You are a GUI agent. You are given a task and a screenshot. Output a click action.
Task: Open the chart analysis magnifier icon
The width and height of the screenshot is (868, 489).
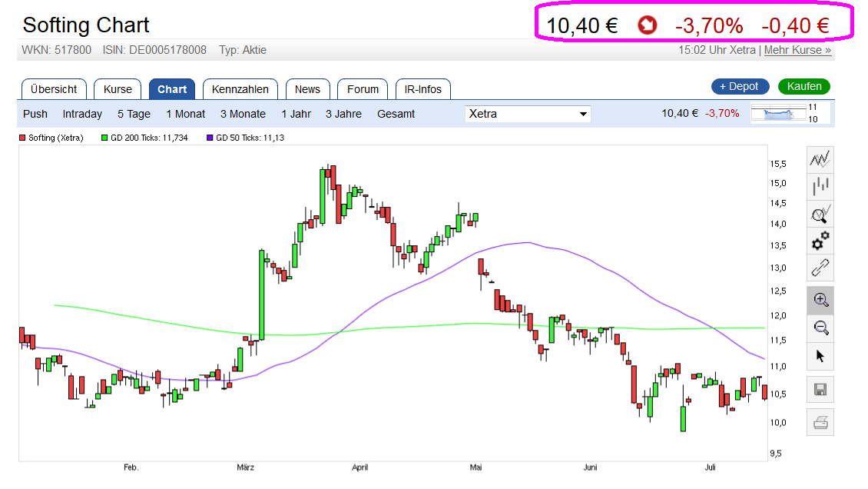pos(820,214)
